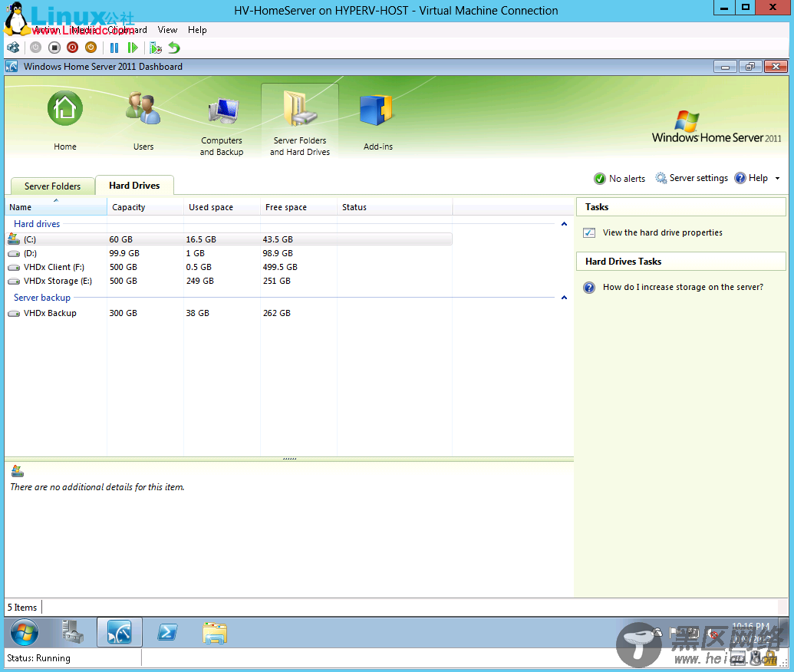This screenshot has width=794, height=672.
Task: Open How do I increase storage help link
Action: (683, 287)
